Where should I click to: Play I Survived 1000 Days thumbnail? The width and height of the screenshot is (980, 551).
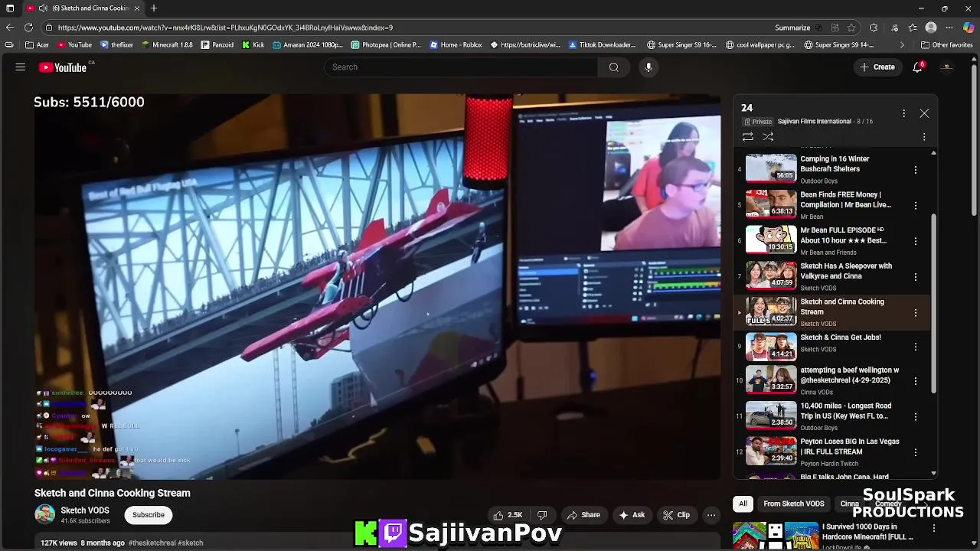[x=776, y=536]
